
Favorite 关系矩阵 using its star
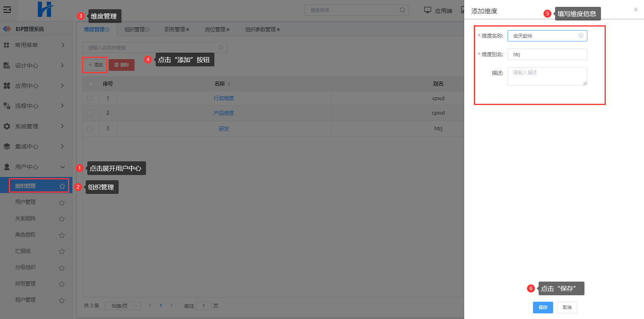coord(62,219)
